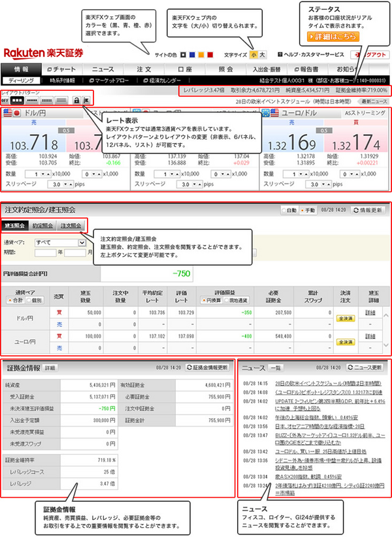Select the list layout pattern icon
The width and height of the screenshot is (392, 537).
[x=61, y=101]
